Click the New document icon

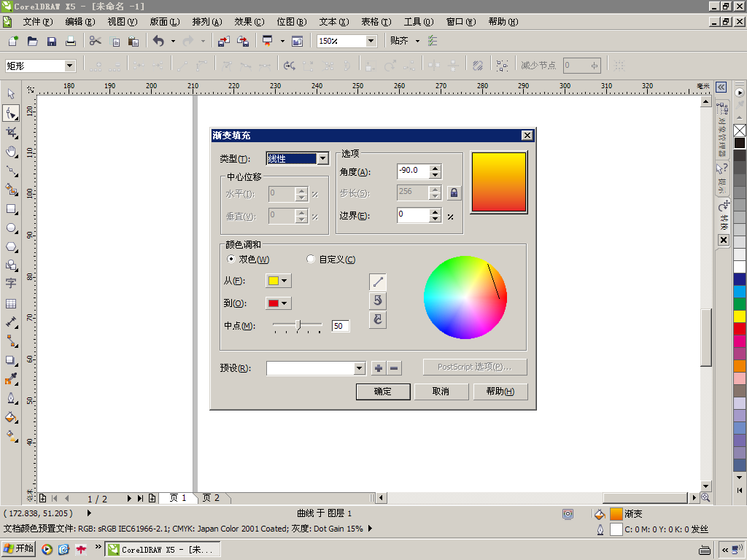[x=13, y=41]
